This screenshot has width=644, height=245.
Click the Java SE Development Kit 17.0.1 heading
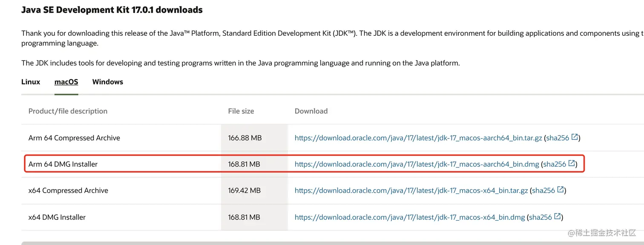coord(112,9)
